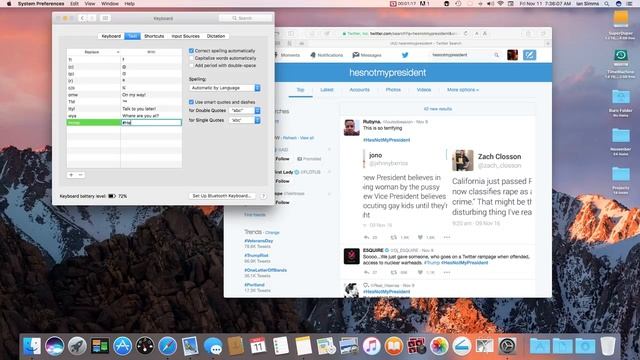Launch Siri from the Dock

click(54, 346)
